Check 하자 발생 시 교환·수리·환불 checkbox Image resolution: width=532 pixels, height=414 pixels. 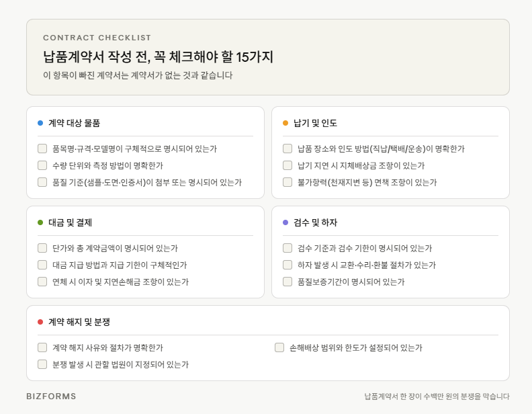287,265
